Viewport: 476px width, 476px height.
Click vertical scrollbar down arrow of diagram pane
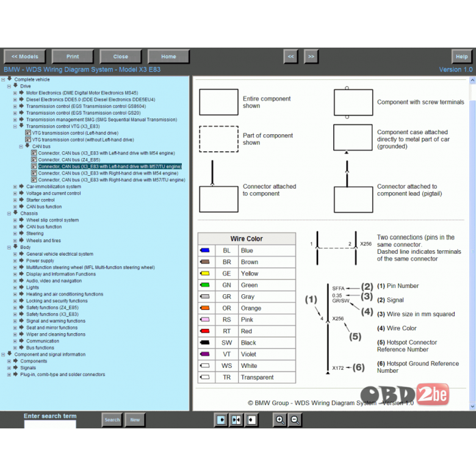472,406
